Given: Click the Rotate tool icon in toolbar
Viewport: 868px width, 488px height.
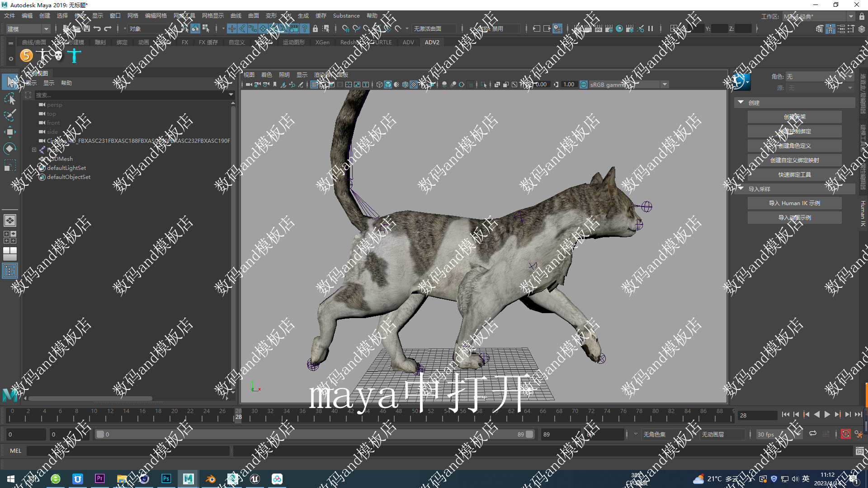Looking at the screenshot, I should point(10,148).
